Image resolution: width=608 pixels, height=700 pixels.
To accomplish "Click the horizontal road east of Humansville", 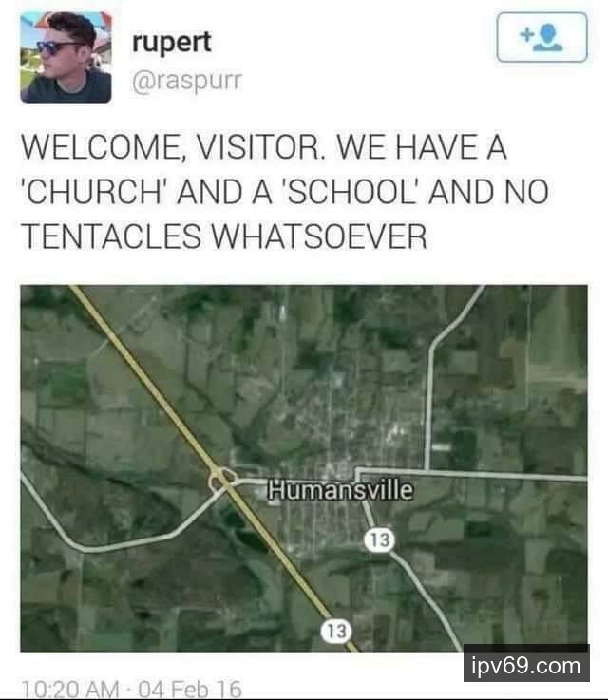I will click(473, 474).
